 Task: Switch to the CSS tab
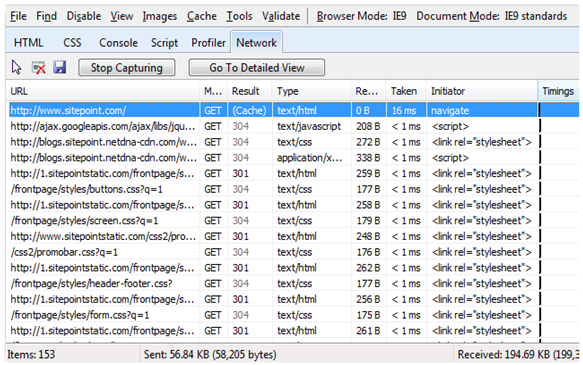(x=72, y=43)
